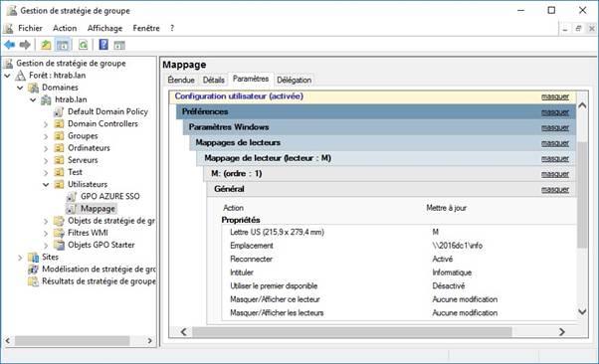Select the Objets de stratégie de groupe node
599x364 pixels.
(x=111, y=221)
